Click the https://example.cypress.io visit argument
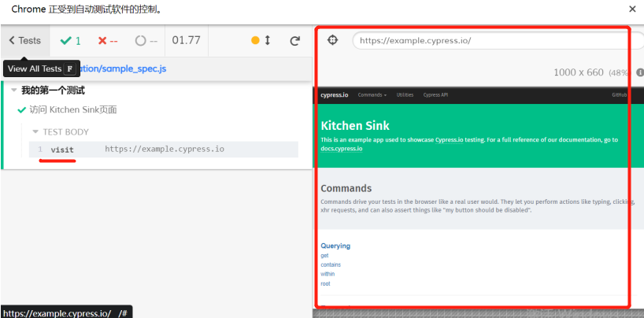Screen dimensions: 644x318 165,149
